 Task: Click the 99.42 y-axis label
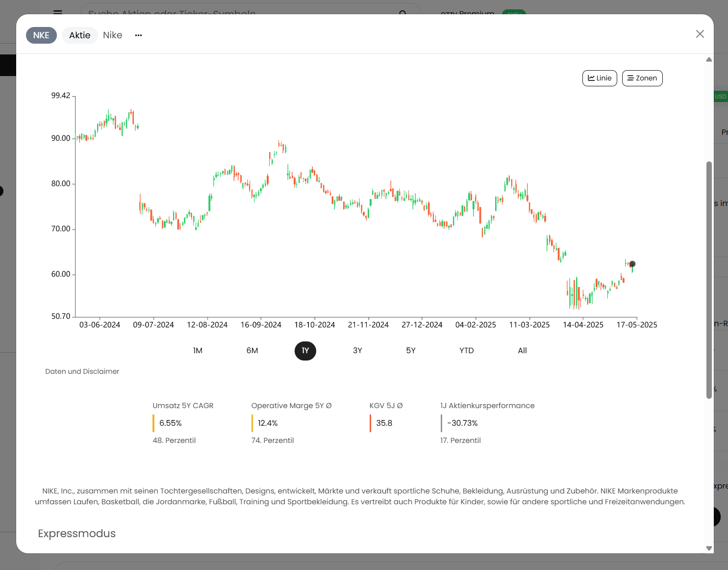[x=61, y=96]
